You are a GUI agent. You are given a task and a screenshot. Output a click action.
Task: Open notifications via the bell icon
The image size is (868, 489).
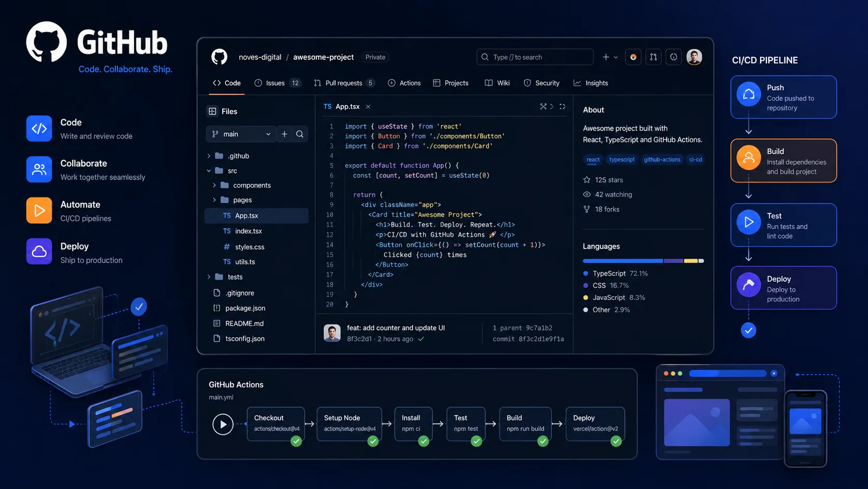tap(673, 57)
